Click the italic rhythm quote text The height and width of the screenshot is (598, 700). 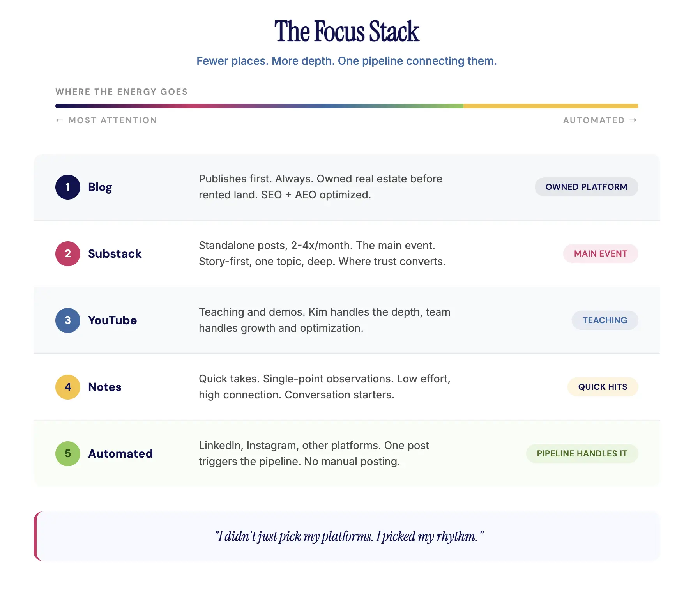tap(349, 537)
